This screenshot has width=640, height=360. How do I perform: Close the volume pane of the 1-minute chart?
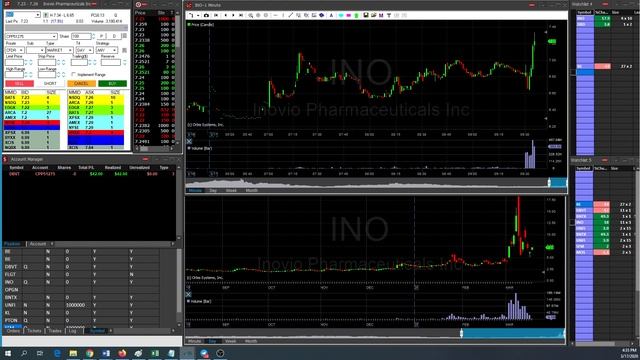189,141
